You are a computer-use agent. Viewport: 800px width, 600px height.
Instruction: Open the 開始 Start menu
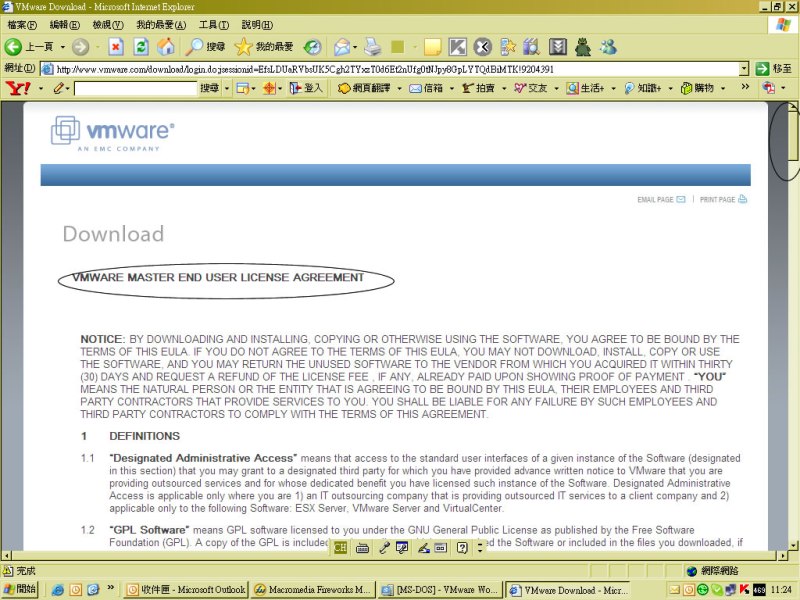19,589
